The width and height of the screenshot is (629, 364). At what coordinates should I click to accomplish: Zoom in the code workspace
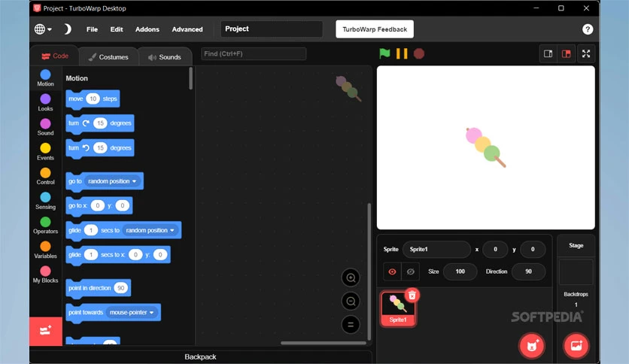click(x=351, y=278)
